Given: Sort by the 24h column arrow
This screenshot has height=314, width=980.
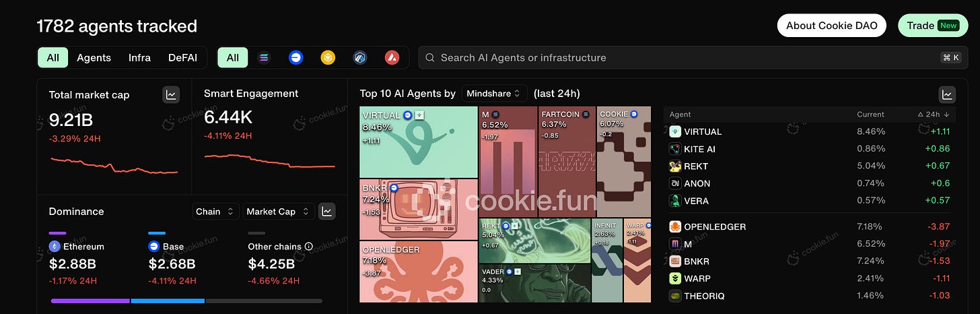Looking at the screenshot, I should [x=948, y=115].
